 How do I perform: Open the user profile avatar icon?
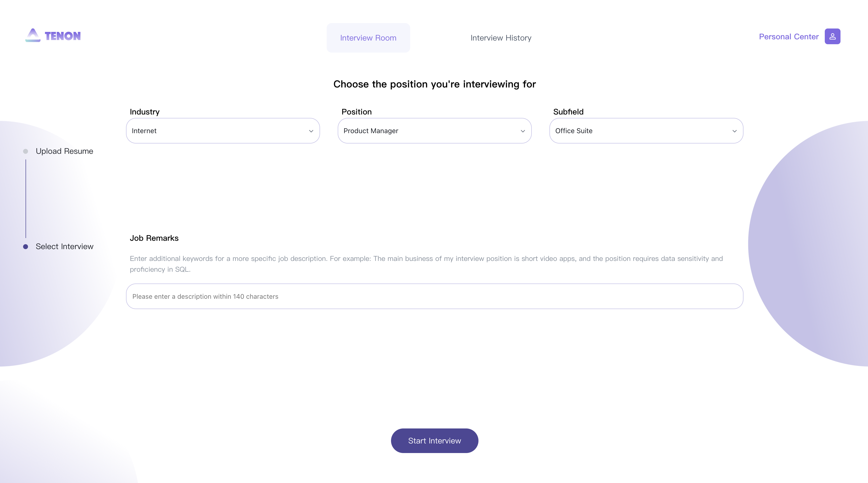tap(832, 36)
